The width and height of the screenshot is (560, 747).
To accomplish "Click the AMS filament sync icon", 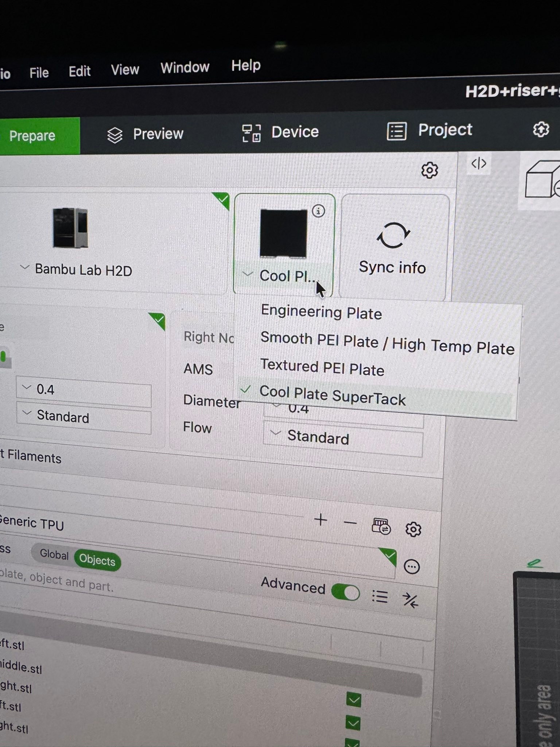I will [x=381, y=526].
